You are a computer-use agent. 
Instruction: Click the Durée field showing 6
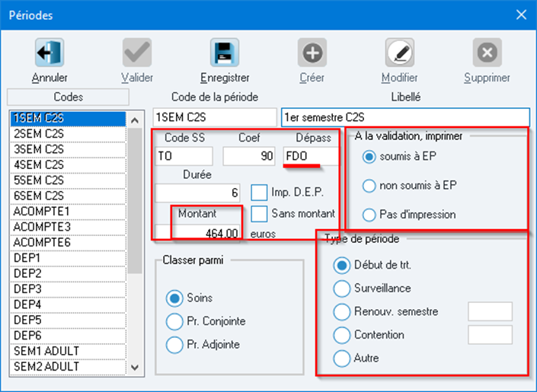tap(197, 193)
